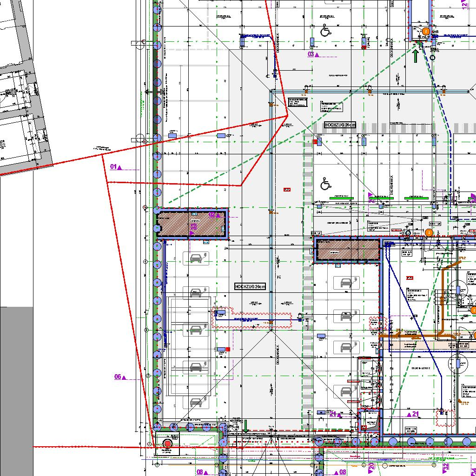The image size is (476, 476).
Task: Click the lower HOCHZUG 20cm label
Action: click(x=250, y=287)
